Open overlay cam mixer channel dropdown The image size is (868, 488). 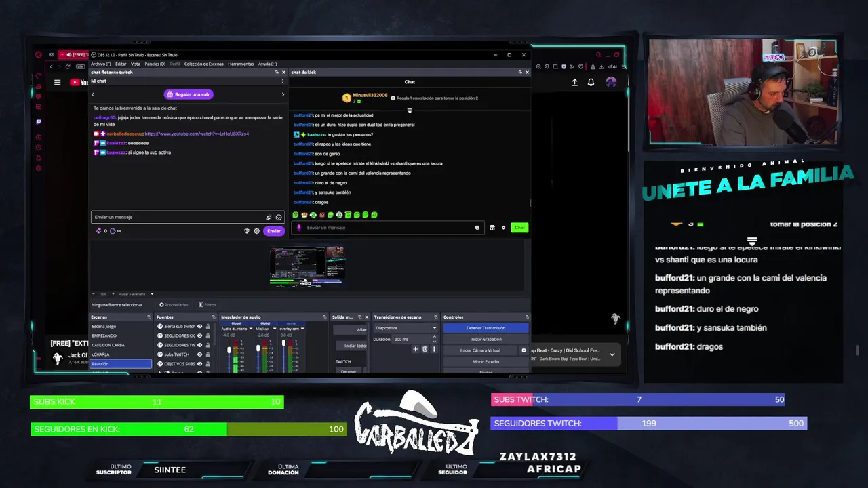pos(302,329)
